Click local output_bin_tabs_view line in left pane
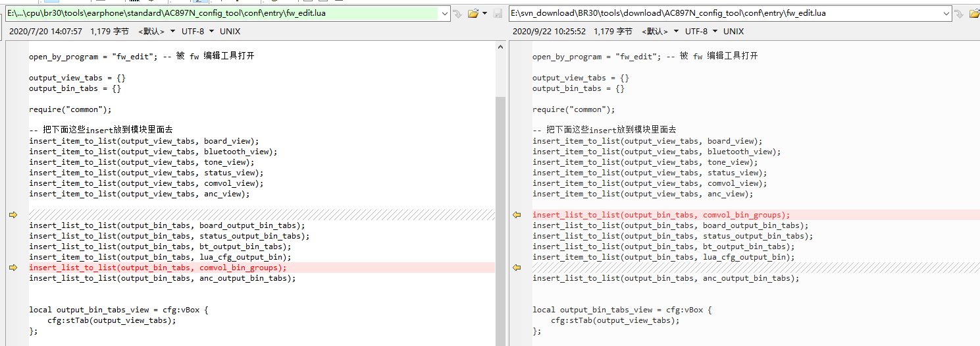Image resolution: width=980 pixels, height=346 pixels. [118, 310]
